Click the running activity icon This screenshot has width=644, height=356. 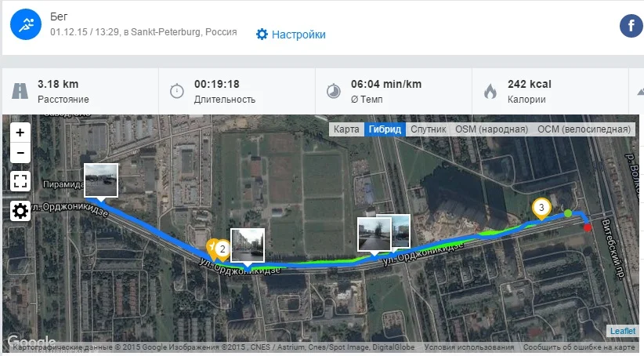coord(26,24)
